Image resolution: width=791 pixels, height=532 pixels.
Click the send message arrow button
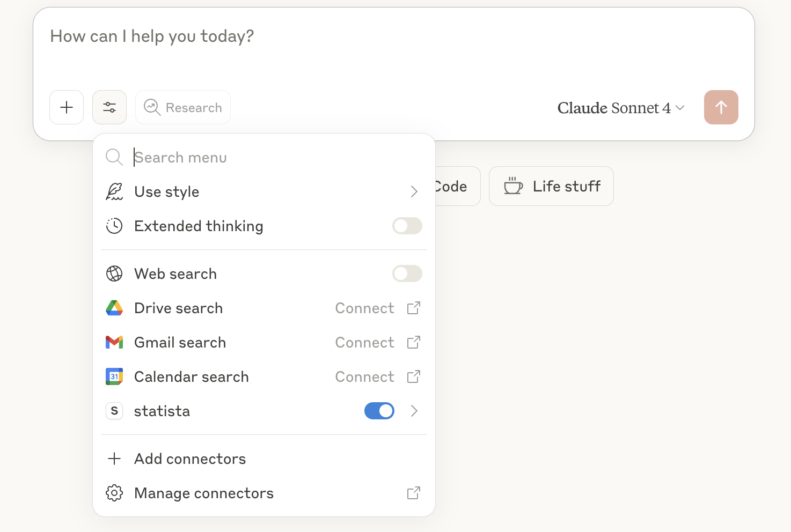(721, 107)
